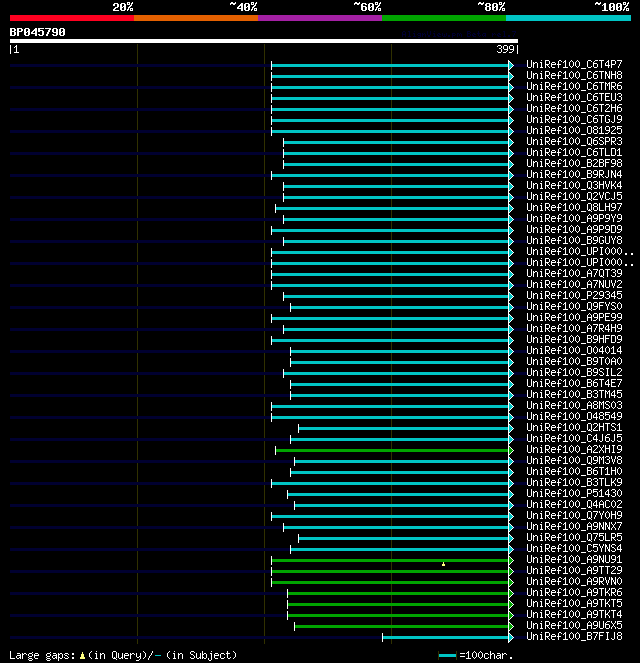Viewport: 640px width, 663px height.
Task: Click the short cyan alignment bar for B7FIJ8
Action: point(446,637)
